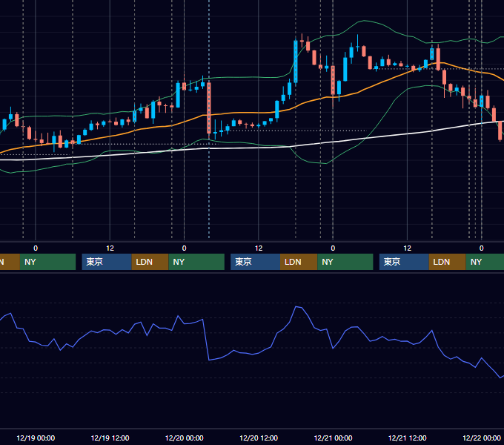Click the 12/19 12:00 date label
This screenshot has width=504, height=445.
coord(110,438)
